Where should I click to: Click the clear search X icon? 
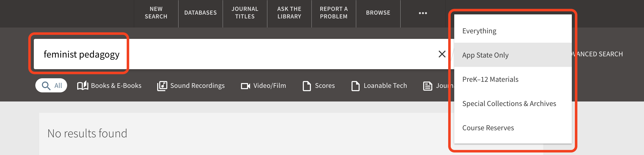[442, 54]
